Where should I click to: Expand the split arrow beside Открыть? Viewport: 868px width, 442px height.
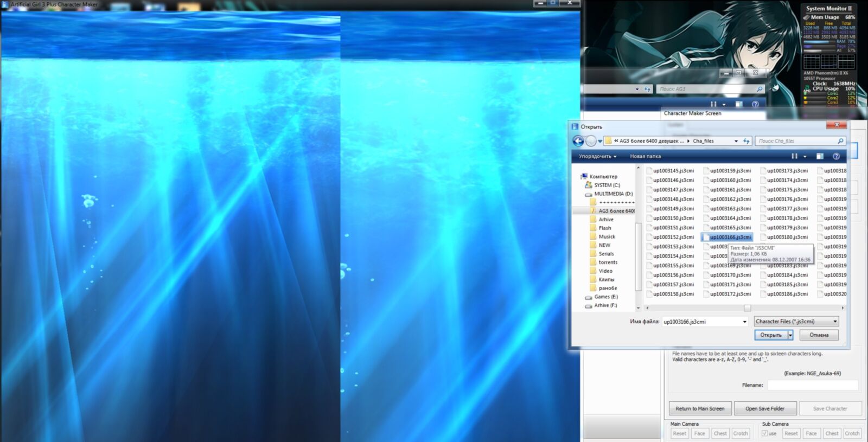790,335
